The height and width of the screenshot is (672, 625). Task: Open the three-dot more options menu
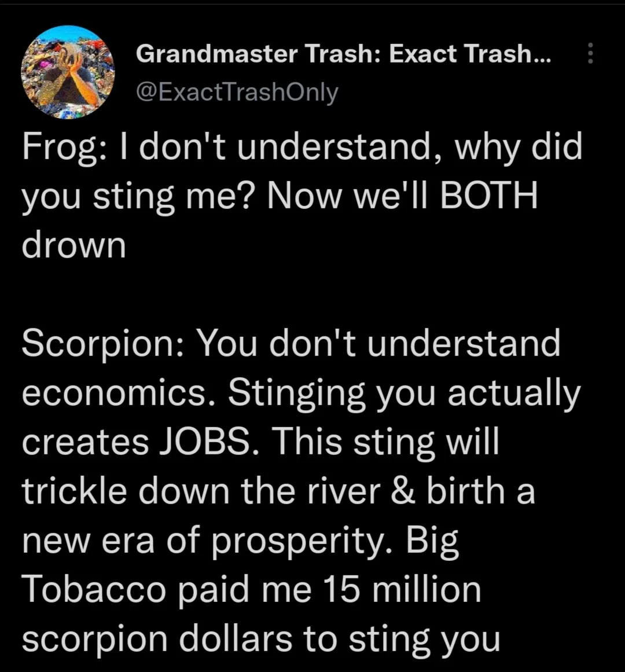coord(590,53)
